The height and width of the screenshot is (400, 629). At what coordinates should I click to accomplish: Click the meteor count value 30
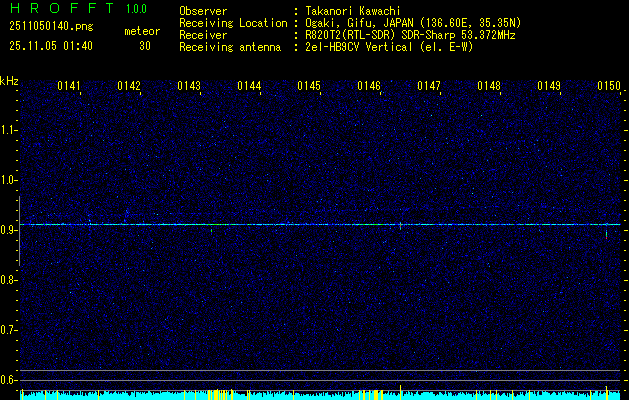click(x=145, y=46)
